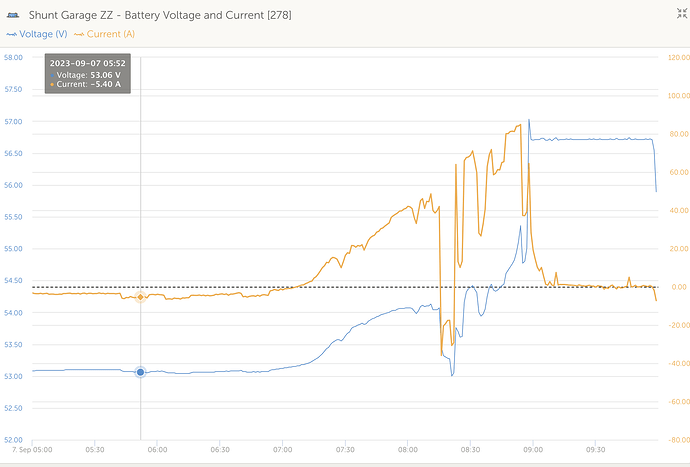Click the 58.00 voltage axis label

click(13, 57)
